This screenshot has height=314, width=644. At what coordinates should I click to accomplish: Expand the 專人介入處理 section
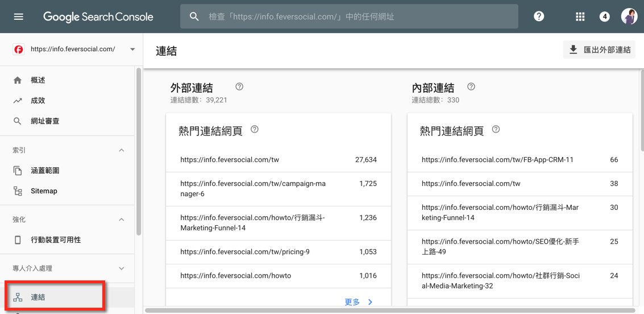(x=121, y=268)
